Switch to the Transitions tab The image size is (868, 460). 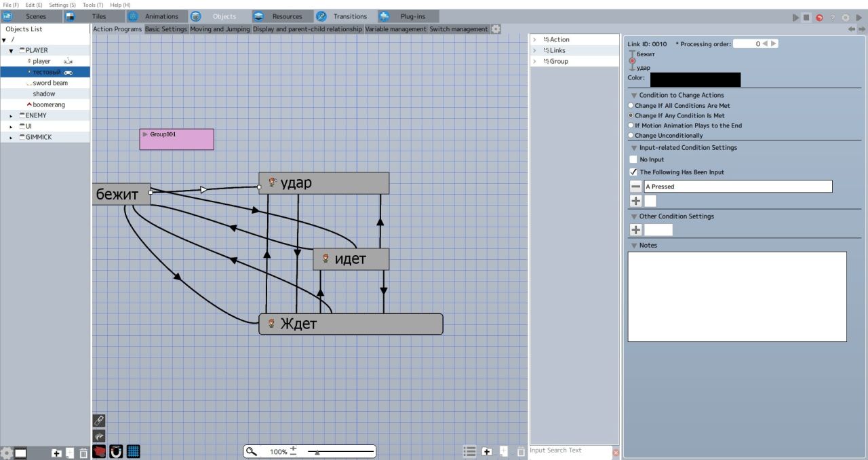tap(341, 16)
